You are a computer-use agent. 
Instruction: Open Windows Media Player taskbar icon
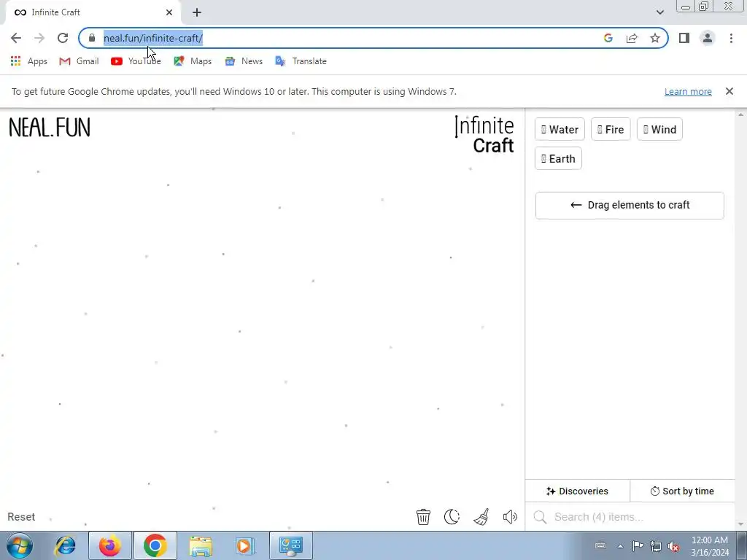(245, 545)
